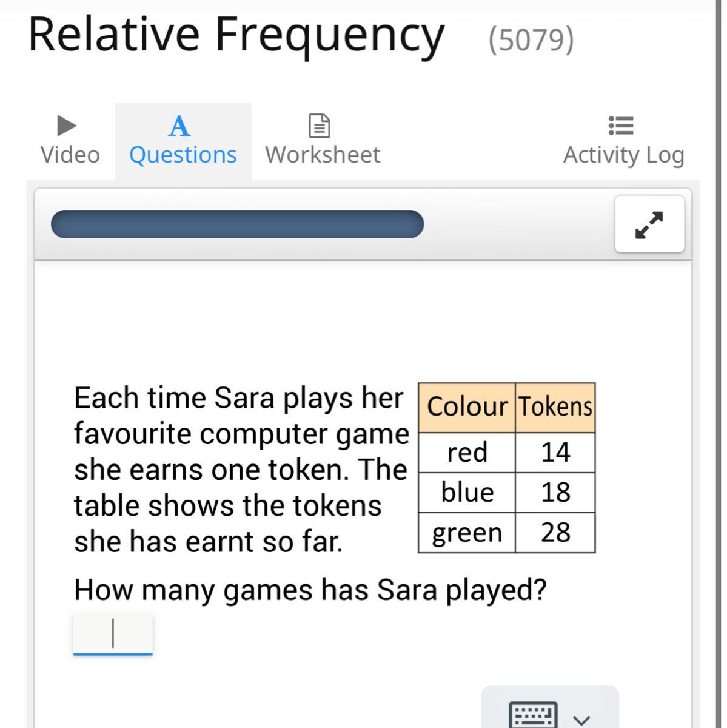
Task: Click the dark blue progress bar
Action: (x=237, y=224)
